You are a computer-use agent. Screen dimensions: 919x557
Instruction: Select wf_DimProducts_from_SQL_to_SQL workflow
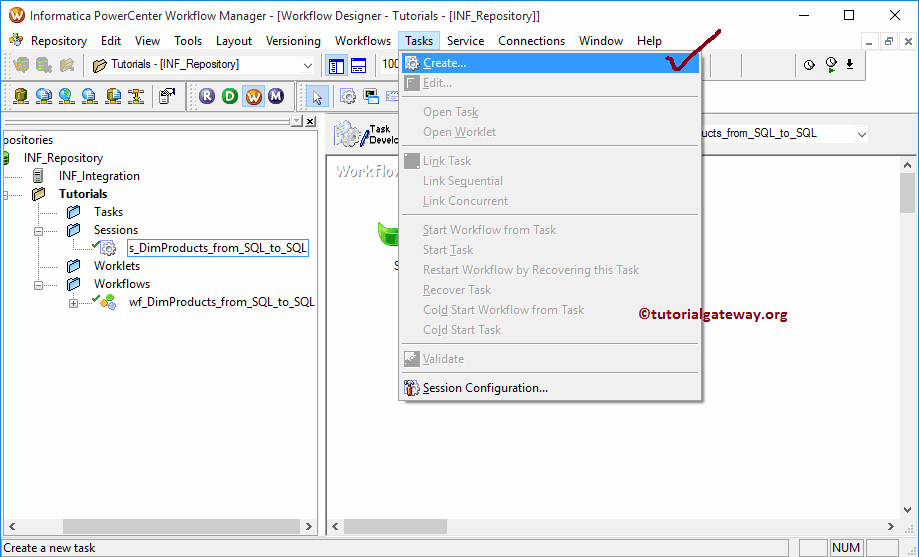pos(222,302)
